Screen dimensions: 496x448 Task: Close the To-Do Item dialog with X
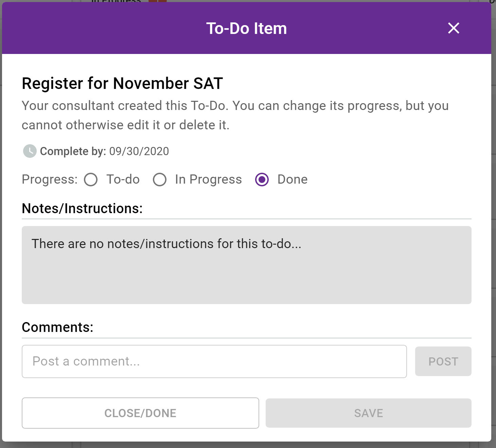coord(454,28)
